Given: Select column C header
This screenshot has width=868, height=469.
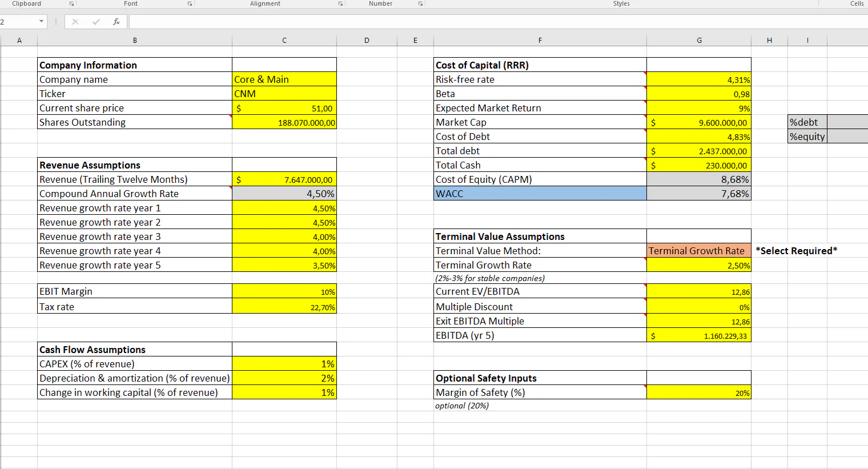Looking at the screenshot, I should point(284,40).
